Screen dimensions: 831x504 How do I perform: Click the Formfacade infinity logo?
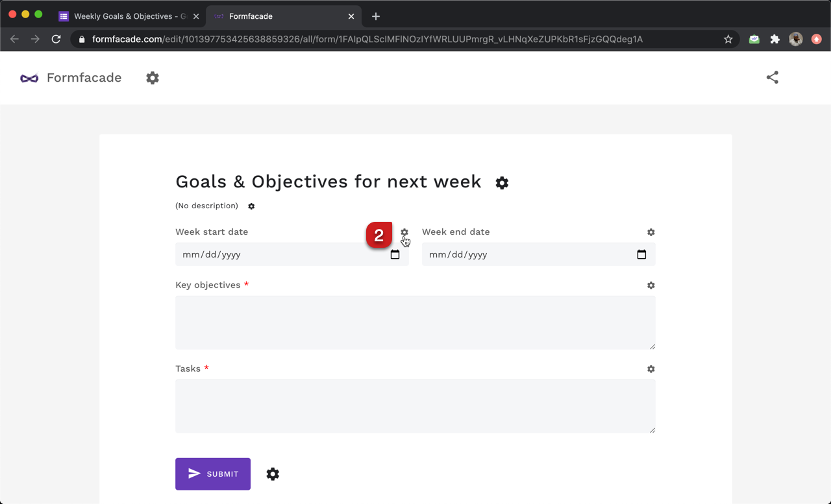pyautogui.click(x=28, y=77)
